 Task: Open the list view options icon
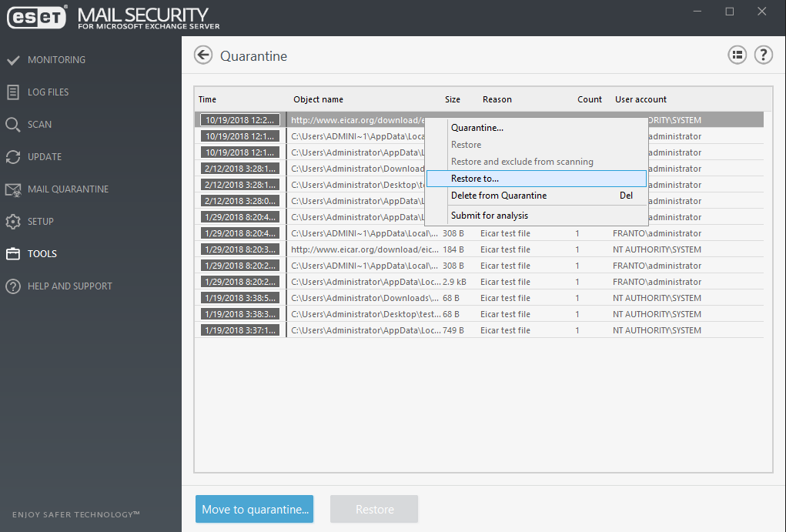(x=737, y=55)
